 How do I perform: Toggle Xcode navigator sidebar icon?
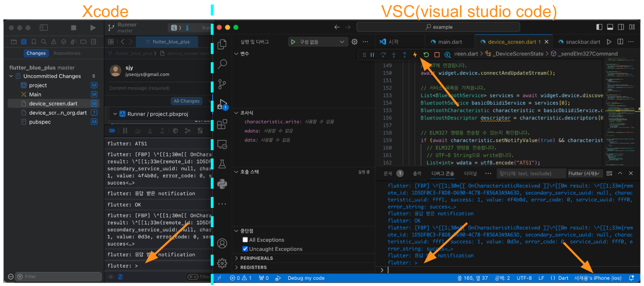44,28
